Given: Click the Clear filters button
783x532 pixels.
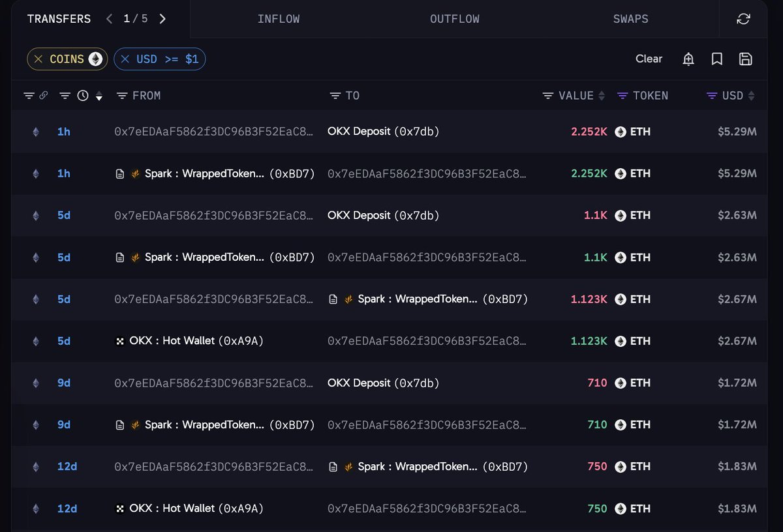Looking at the screenshot, I should click(649, 59).
